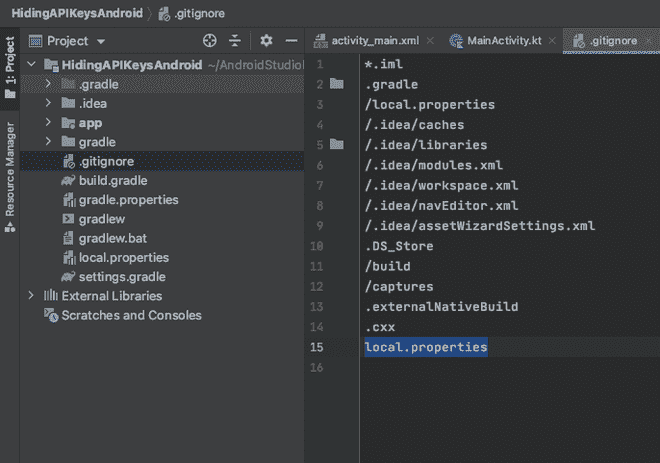Image resolution: width=660 pixels, height=463 pixels.
Task: Expand the app module folder
Action: (47, 123)
